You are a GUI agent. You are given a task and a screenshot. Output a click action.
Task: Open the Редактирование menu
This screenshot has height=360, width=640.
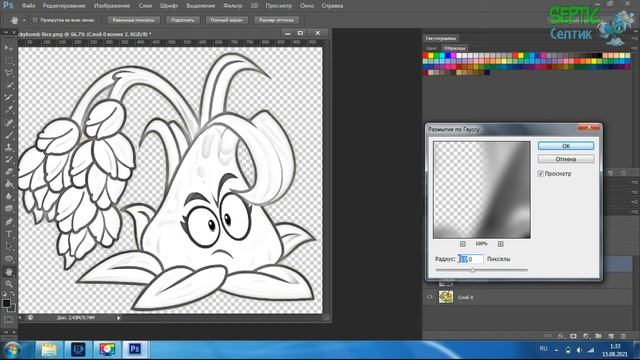[x=64, y=6]
